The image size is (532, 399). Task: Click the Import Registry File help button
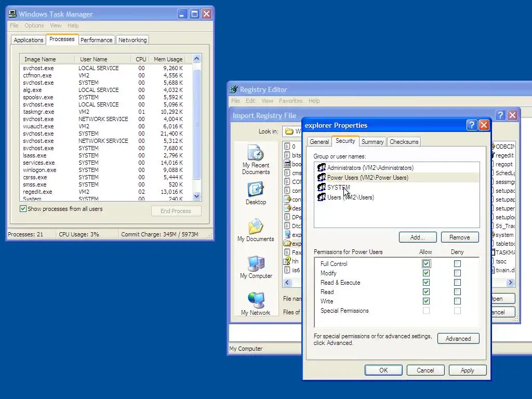point(500,115)
